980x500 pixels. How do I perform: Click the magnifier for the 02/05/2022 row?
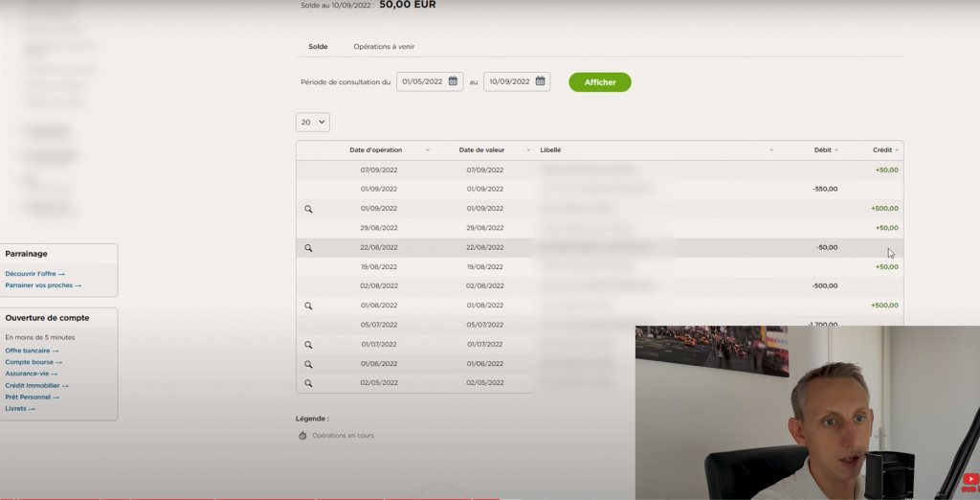tap(308, 383)
